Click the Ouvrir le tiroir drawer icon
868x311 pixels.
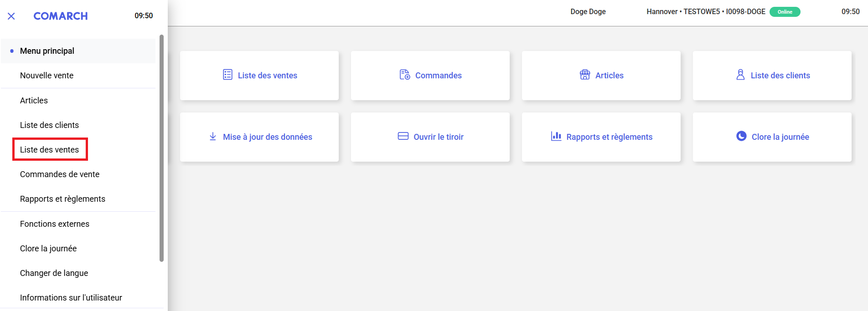tap(403, 136)
